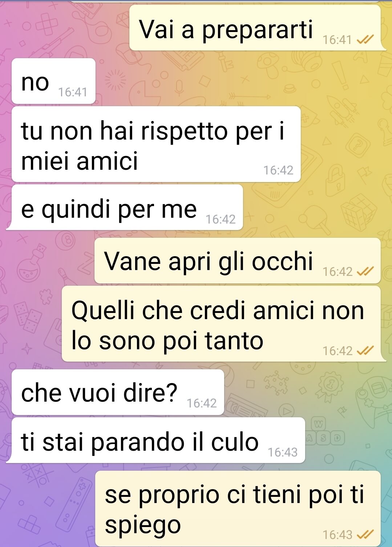
Task: Click the 16:42 time on 'e quindi per me'
Action: pos(221,219)
